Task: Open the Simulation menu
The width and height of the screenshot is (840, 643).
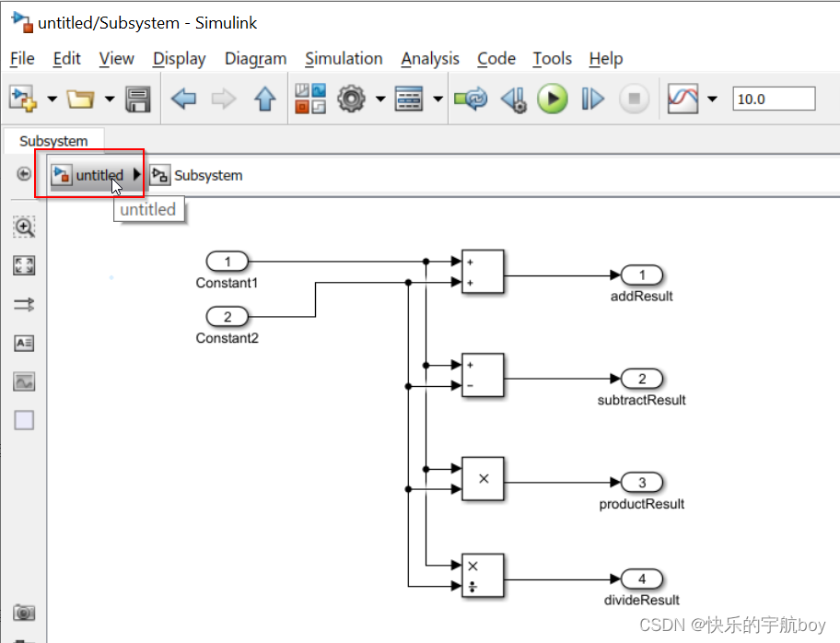Action: tap(344, 58)
